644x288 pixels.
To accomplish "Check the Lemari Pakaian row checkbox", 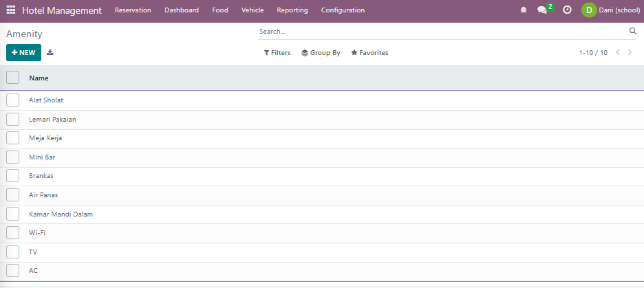I will [13, 120].
